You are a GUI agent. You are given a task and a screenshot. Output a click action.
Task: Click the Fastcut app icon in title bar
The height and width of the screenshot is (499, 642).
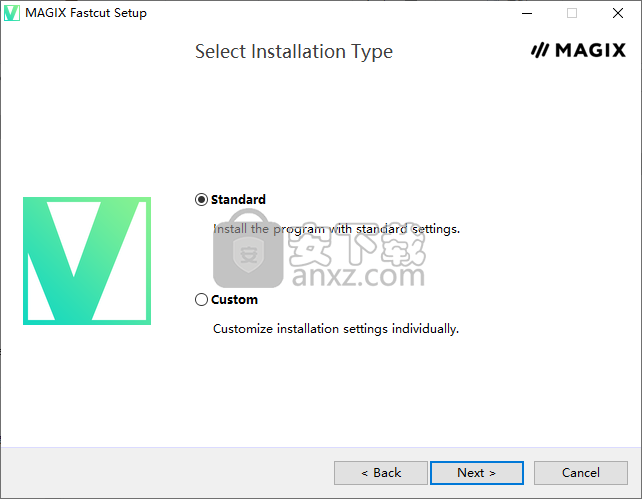[x=13, y=13]
